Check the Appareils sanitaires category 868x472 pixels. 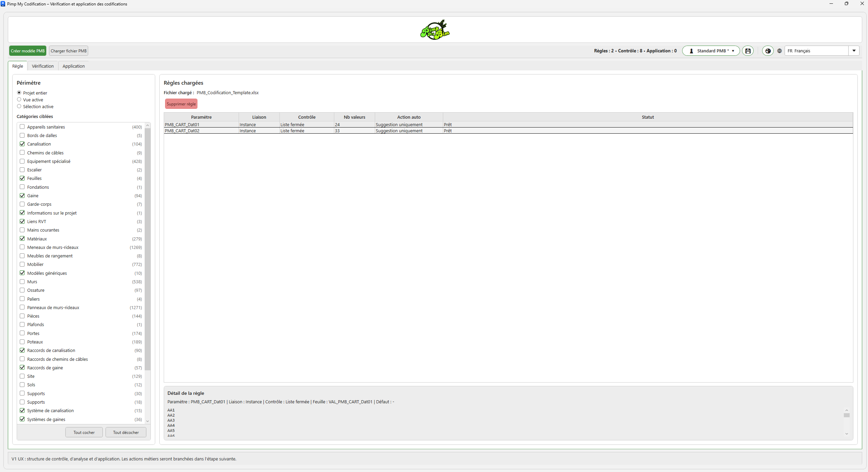(x=22, y=127)
